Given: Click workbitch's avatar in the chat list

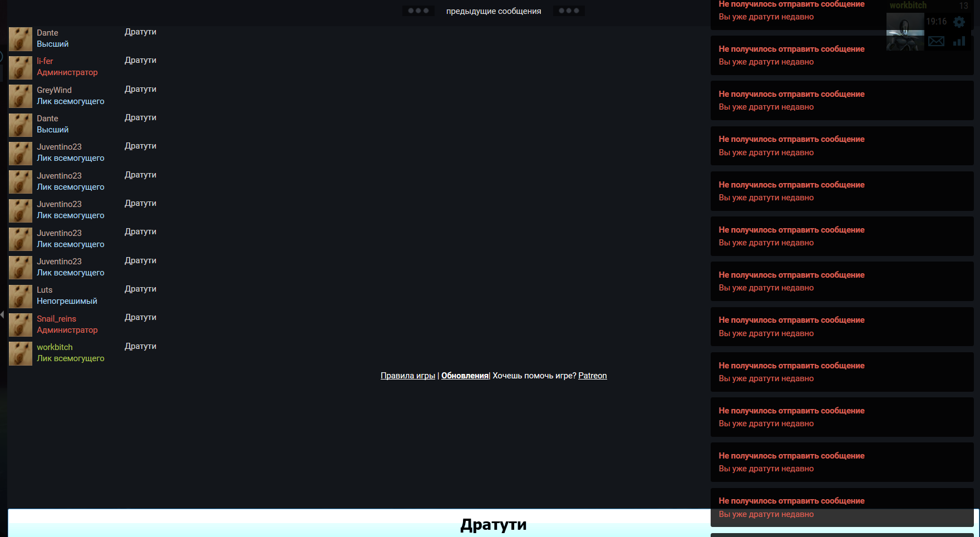Looking at the screenshot, I should [21, 354].
